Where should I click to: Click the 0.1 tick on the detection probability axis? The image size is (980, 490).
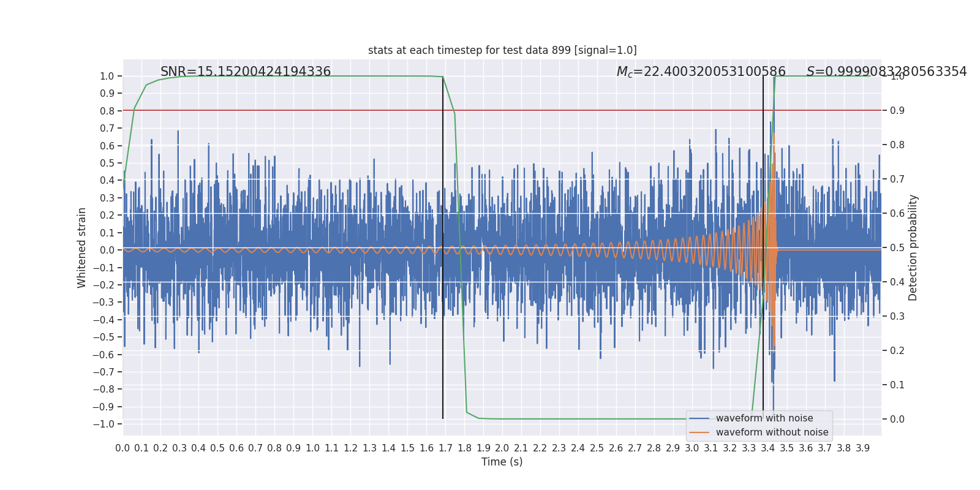[x=897, y=385]
